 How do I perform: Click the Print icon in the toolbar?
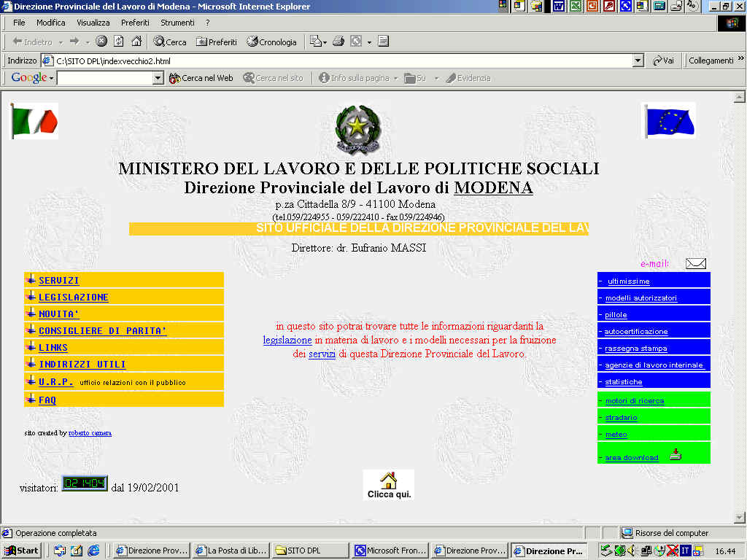coord(338,42)
